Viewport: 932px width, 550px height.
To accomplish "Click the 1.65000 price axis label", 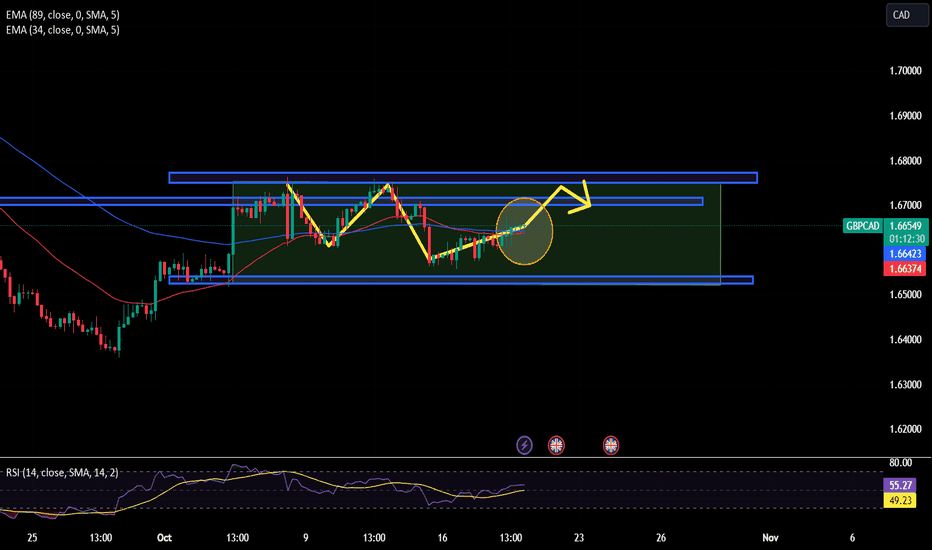I will point(905,295).
